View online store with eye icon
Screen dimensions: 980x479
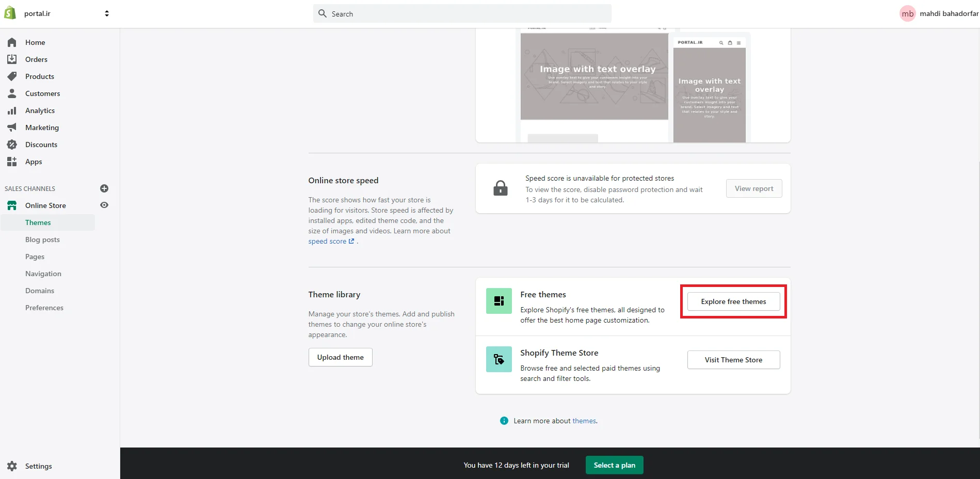pos(104,205)
